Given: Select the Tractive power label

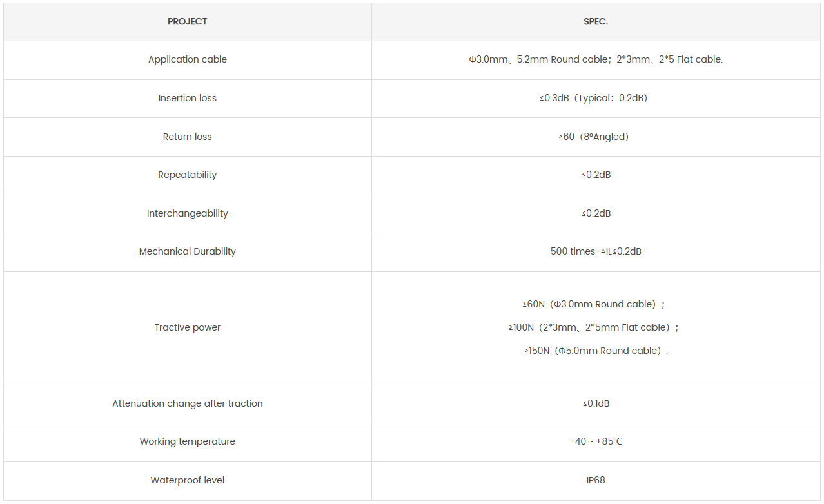Looking at the screenshot, I should tap(188, 327).
